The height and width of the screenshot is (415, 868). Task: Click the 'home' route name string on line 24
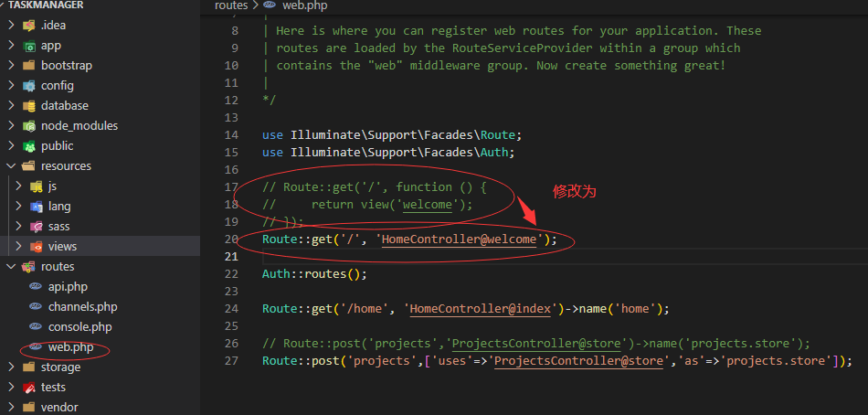tap(635, 309)
